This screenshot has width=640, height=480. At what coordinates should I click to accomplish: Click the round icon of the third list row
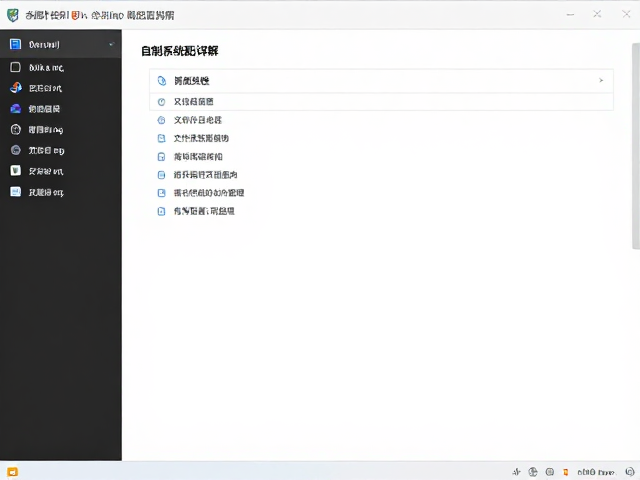(162, 120)
